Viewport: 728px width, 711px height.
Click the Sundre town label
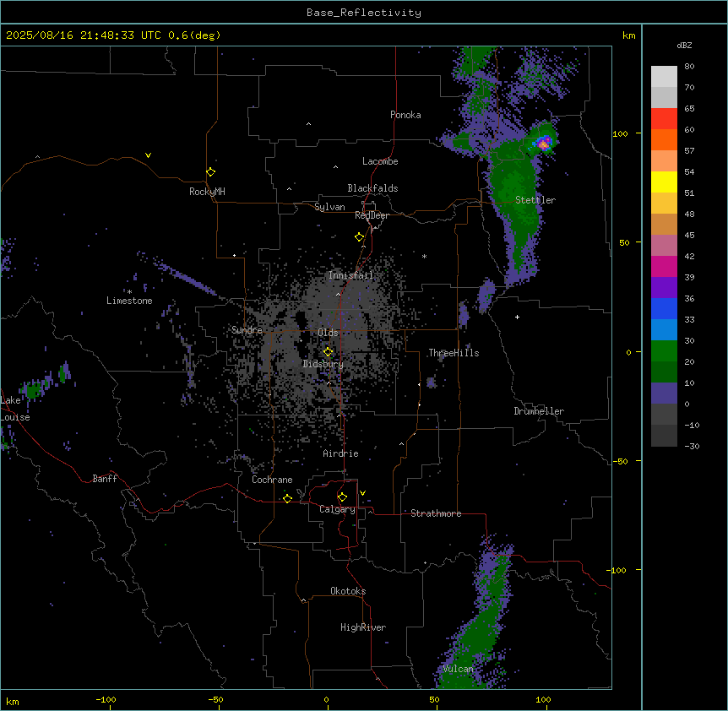click(x=247, y=330)
